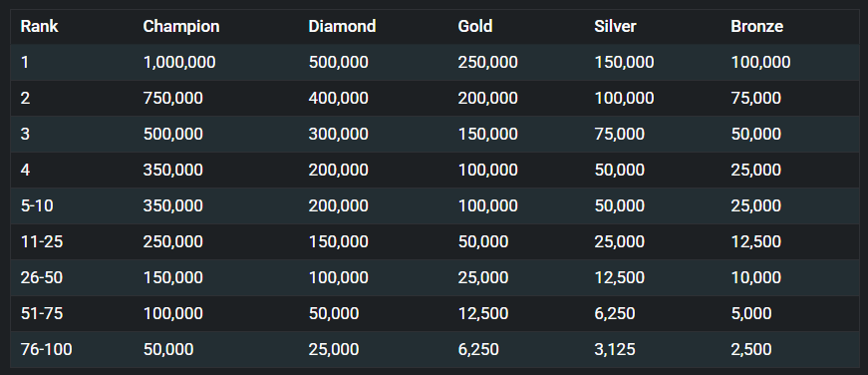Select the 500,000 Diamond rank 1 cell
The image size is (868, 375).
pos(338,62)
